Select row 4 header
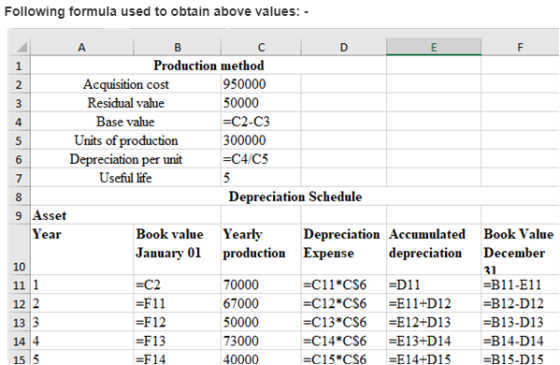The width and height of the screenshot is (560, 365). [x=19, y=122]
